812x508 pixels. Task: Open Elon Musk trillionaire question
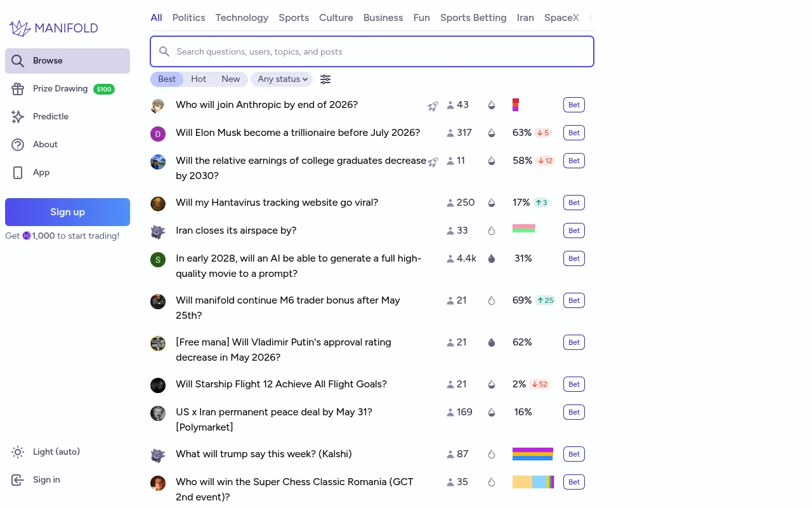[x=298, y=133]
